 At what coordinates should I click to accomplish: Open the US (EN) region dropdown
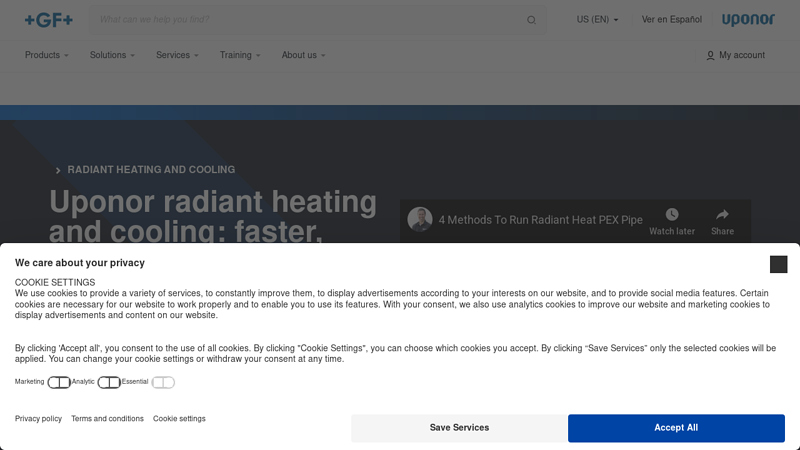pyautogui.click(x=597, y=19)
